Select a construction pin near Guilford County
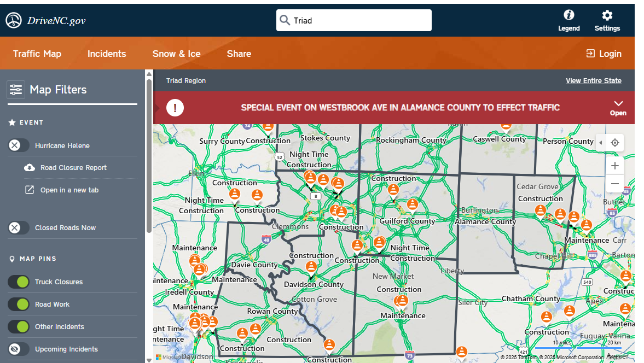Viewport: 644px width, 363px height. 393,190
